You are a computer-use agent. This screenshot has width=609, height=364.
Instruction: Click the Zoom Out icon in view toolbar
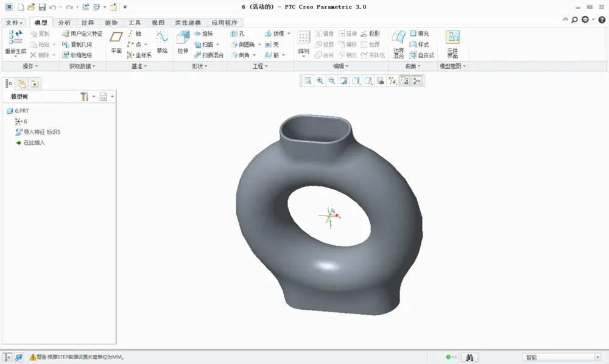pos(332,81)
